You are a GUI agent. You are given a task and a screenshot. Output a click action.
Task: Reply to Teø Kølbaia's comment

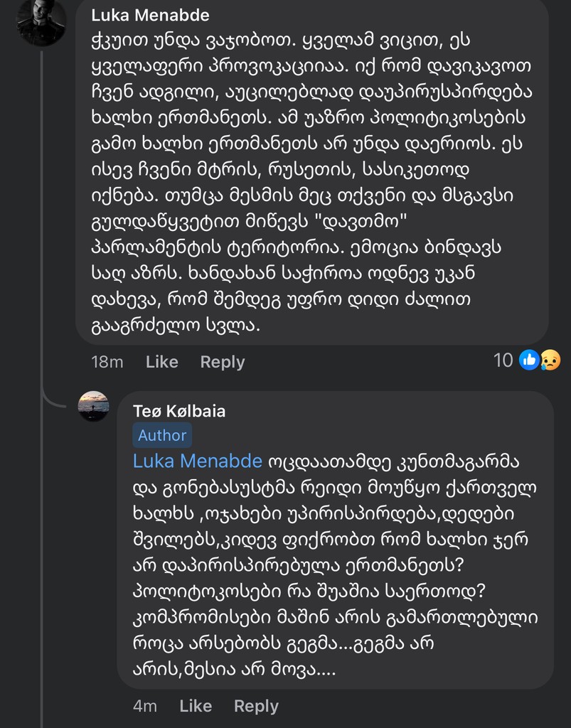[x=256, y=706]
